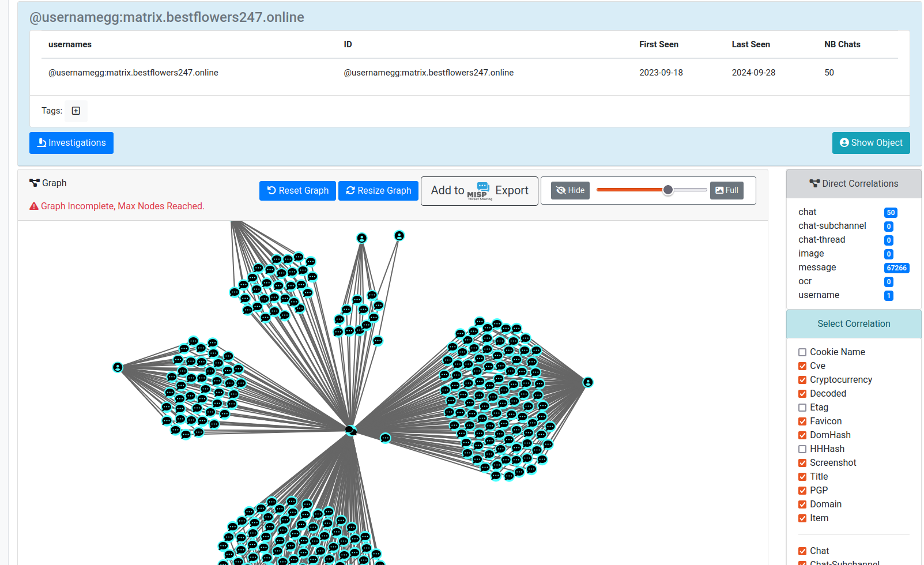Image resolution: width=924 pixels, height=565 pixels.
Task: Click the chat-thread count badge
Action: pyautogui.click(x=889, y=240)
